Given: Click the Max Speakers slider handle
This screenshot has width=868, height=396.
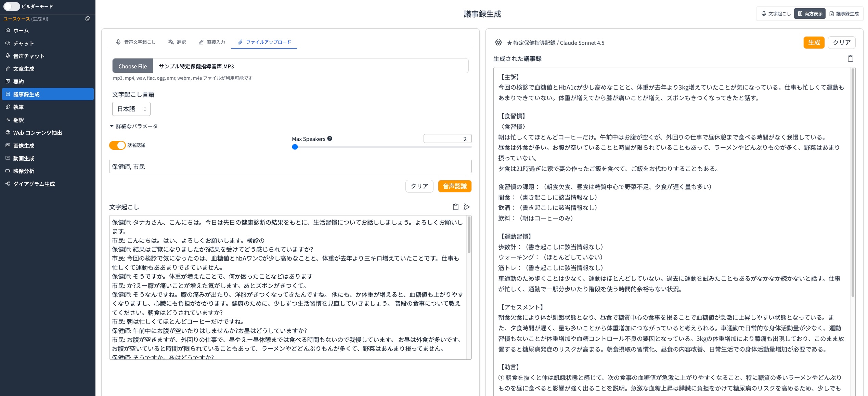Looking at the screenshot, I should coord(295,147).
